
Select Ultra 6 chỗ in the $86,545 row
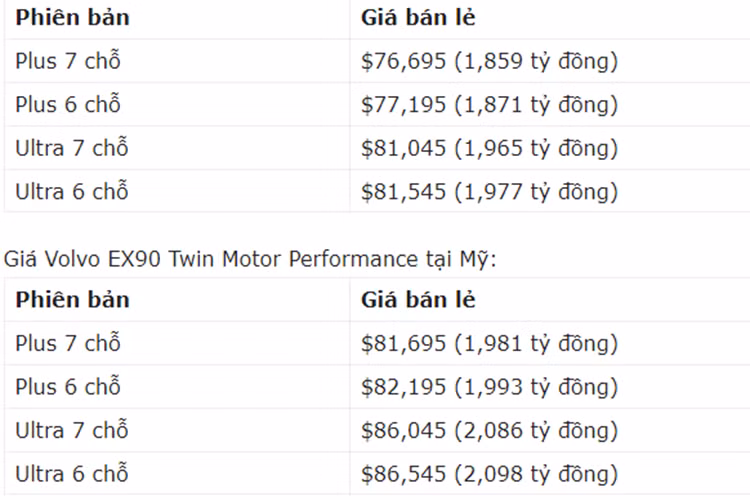click(72, 474)
